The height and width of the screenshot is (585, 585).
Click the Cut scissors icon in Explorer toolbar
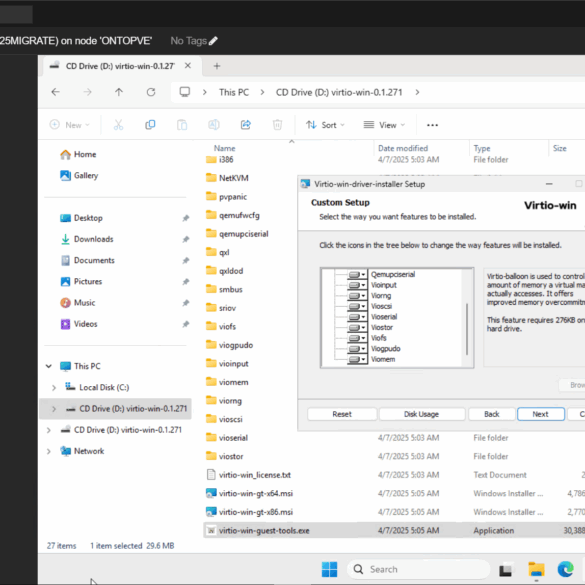click(x=118, y=125)
